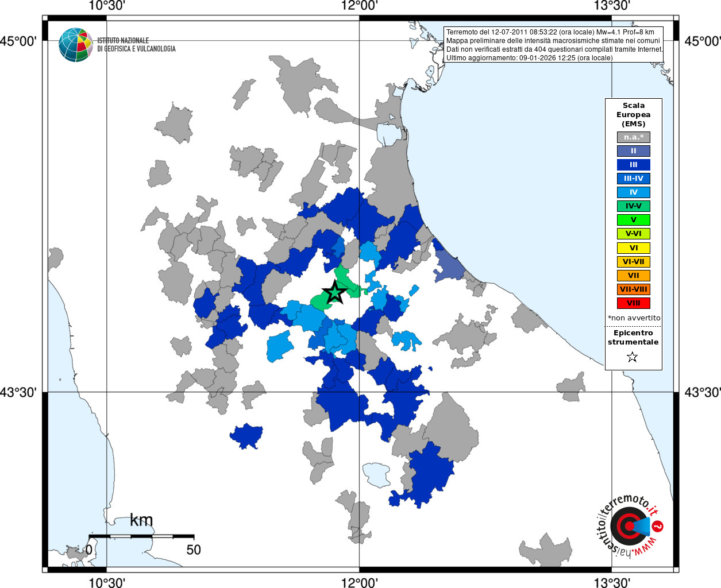Click the Epicentro strumentale legend label
This screenshot has height=588, width=721.
pos(633,338)
